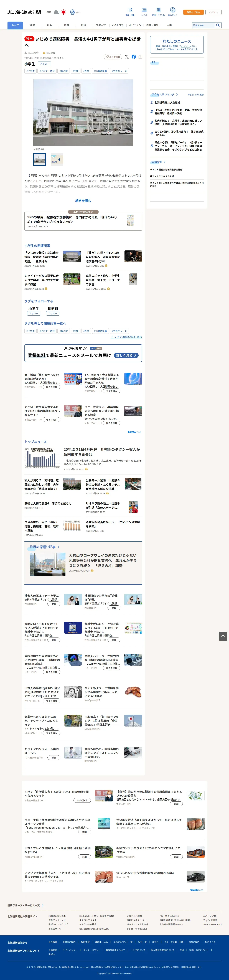This screenshot has height=980, width=229.
Task: Open the 紙面・おくやみ newspaper icon
Action: (158, 10)
